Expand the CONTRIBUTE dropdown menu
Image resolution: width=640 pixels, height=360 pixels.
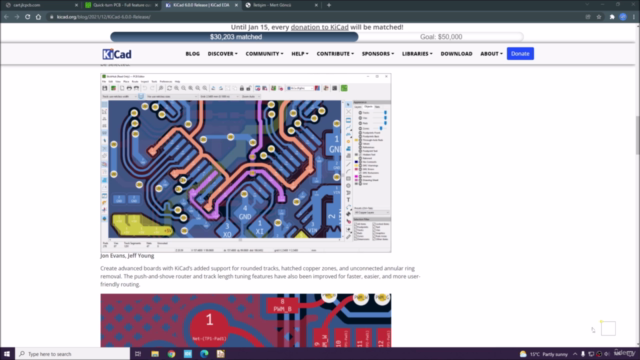pos(335,54)
